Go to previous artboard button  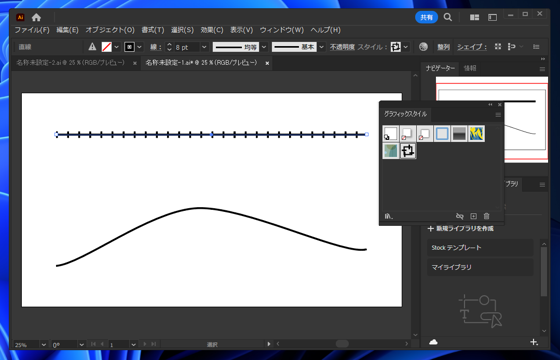pos(102,344)
